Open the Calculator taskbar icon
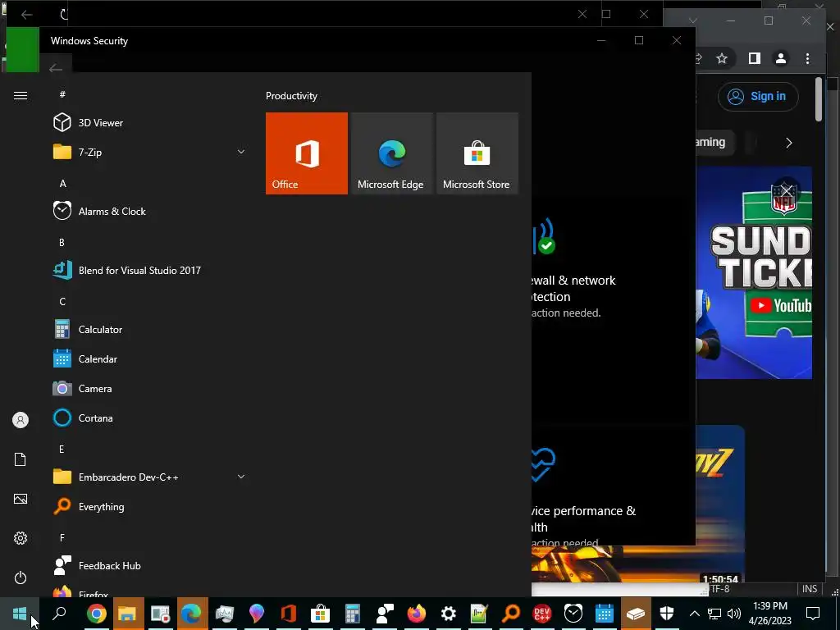This screenshot has height=630, width=840. click(352, 614)
